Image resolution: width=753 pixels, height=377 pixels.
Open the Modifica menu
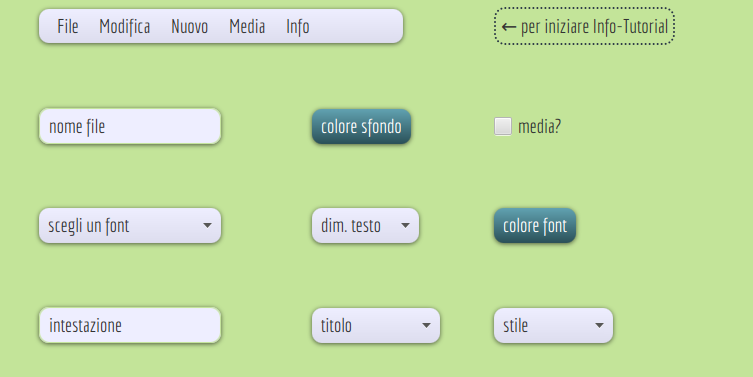tap(125, 26)
